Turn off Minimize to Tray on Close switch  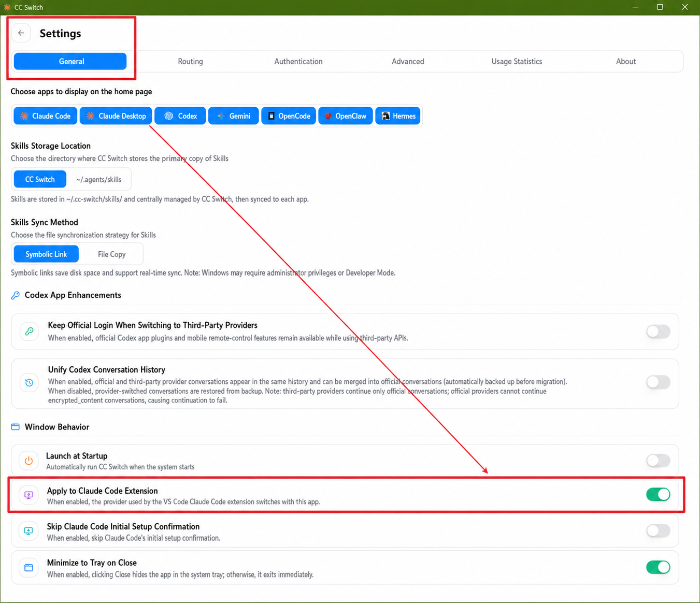pyautogui.click(x=658, y=567)
